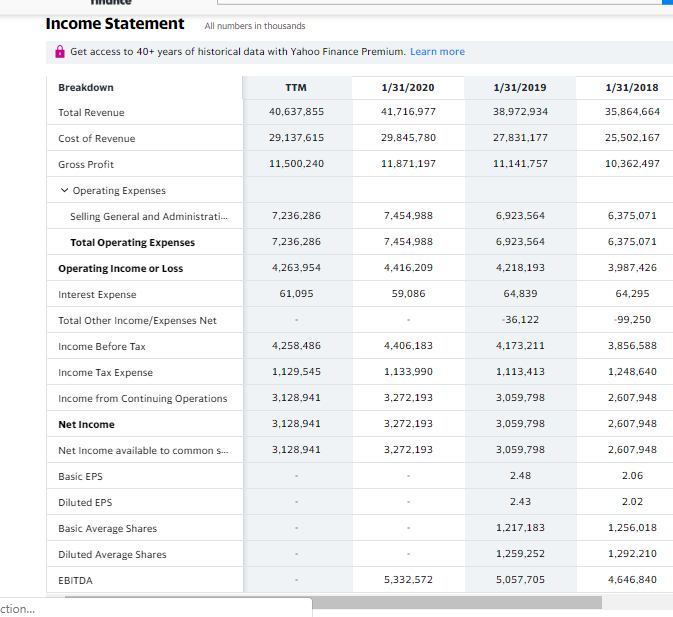Click TTM Gross Profit value 11,500,240

[x=296, y=163]
